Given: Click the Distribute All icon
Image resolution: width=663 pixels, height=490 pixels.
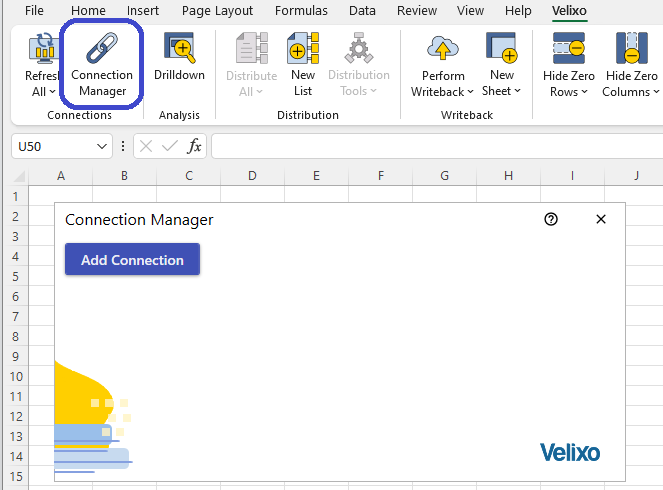Looking at the screenshot, I should 252,48.
